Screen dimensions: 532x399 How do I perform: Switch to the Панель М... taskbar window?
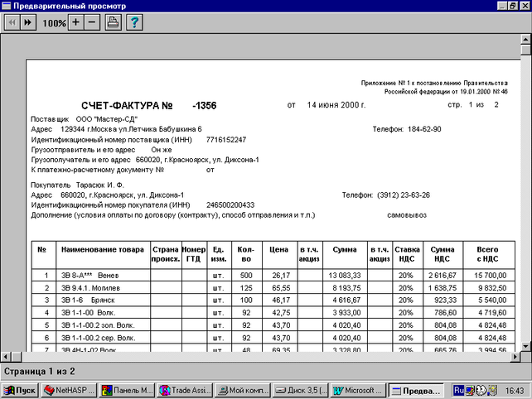(127, 391)
